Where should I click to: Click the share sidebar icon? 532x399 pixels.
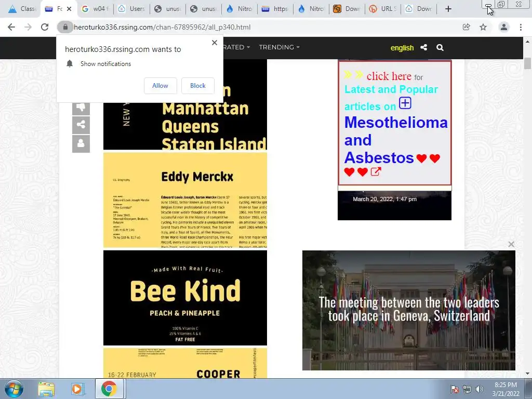(81, 125)
